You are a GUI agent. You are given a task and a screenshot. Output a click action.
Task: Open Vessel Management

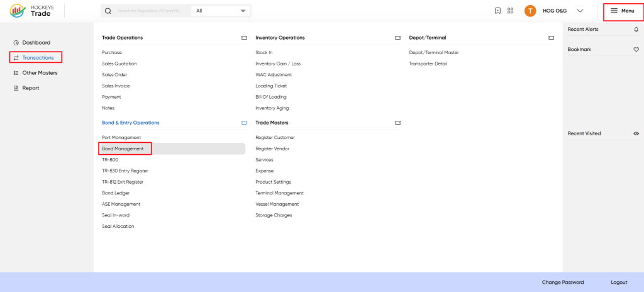coord(277,205)
